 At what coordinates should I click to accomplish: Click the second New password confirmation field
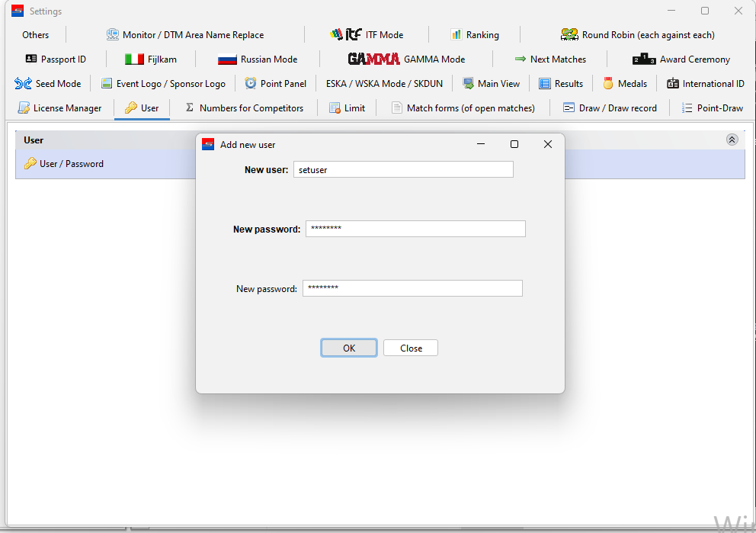[412, 288]
